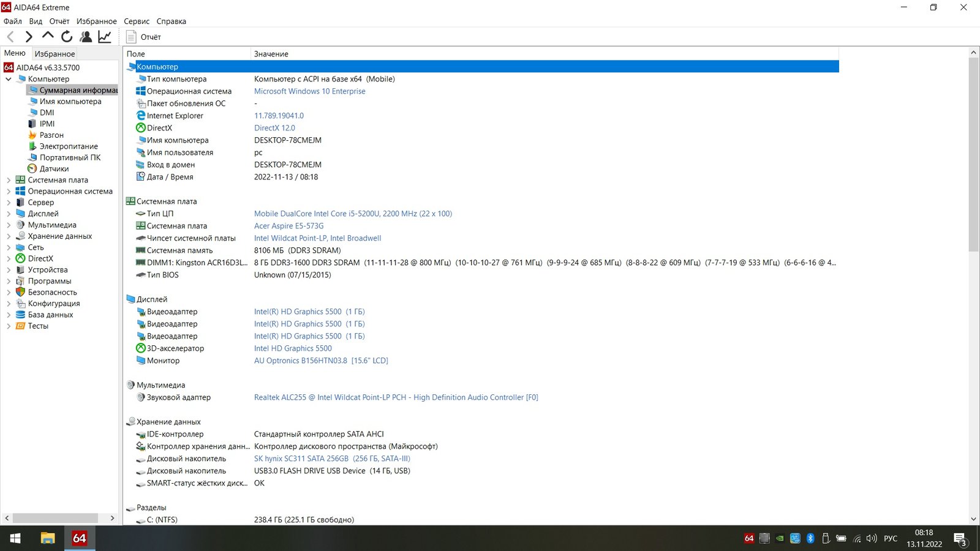Viewport: 980px width, 551px height.
Task: Generate a report with the Отчёт toolbar button
Action: tap(143, 37)
